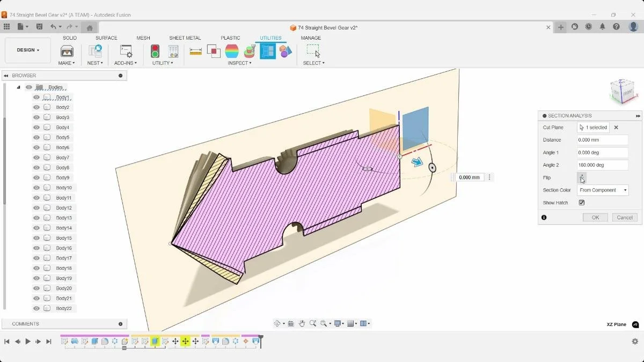Hide the Bodies folder with eye icon
Screen dimensions: 644x362
pyautogui.click(x=29, y=87)
